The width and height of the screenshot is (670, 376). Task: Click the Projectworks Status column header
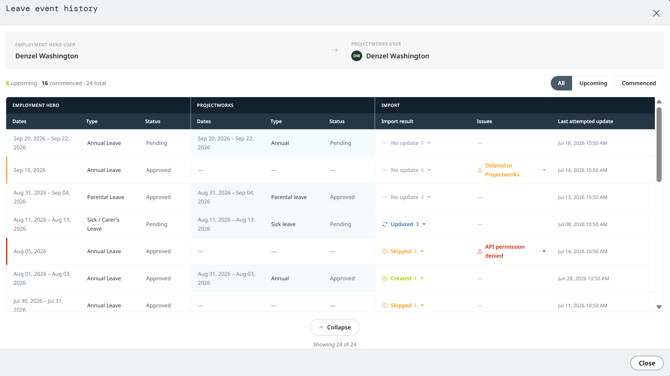pyautogui.click(x=337, y=121)
